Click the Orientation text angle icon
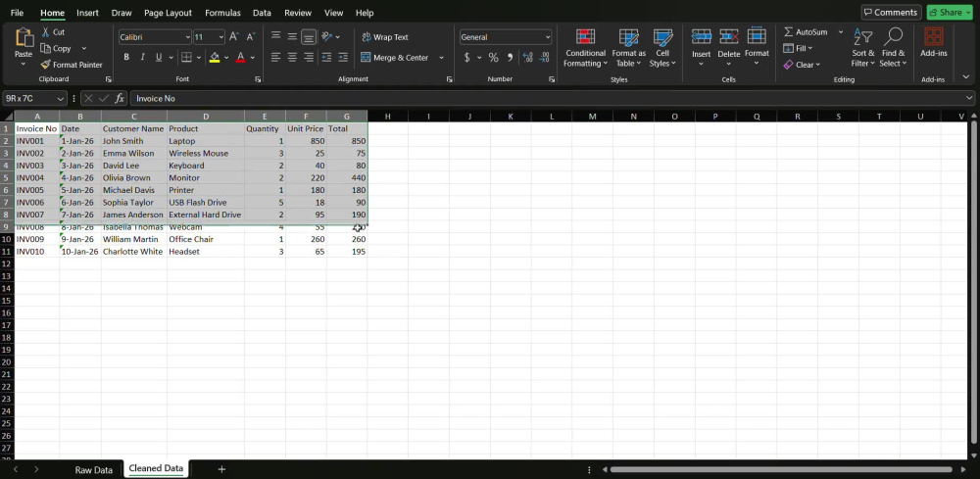This screenshot has height=479, width=980. click(x=326, y=37)
